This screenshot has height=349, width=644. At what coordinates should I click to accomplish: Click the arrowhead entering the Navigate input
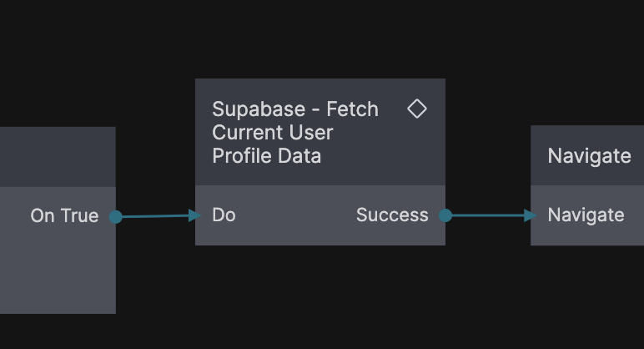tap(530, 215)
